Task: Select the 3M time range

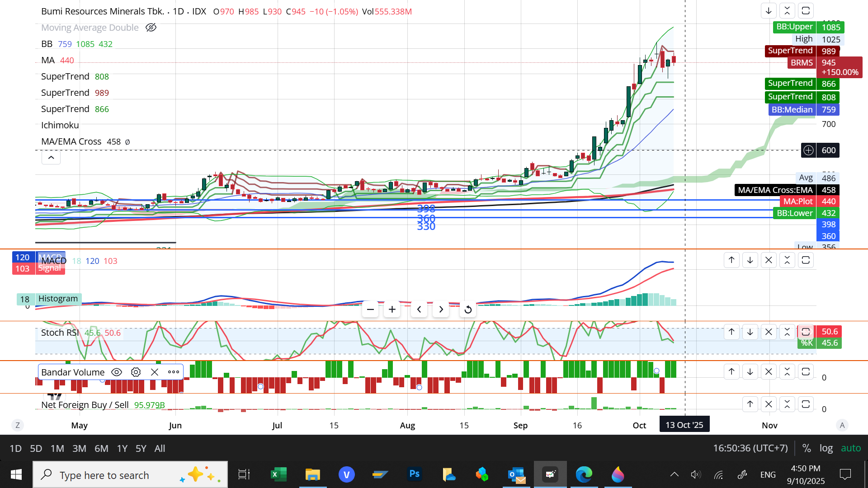Action: (79, 448)
